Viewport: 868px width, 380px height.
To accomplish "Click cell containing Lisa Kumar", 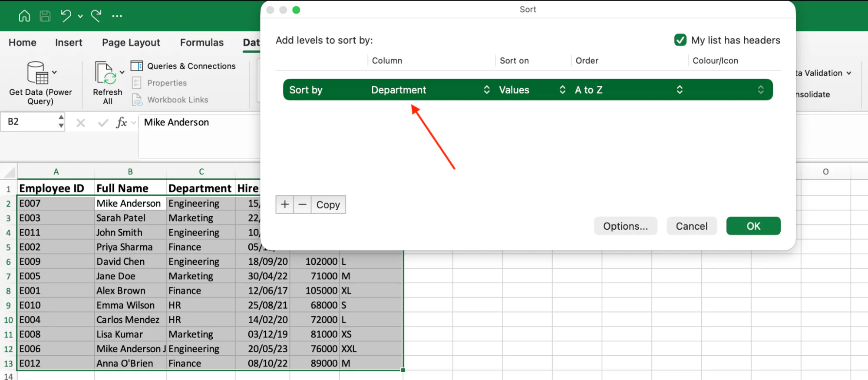I will tap(130, 334).
